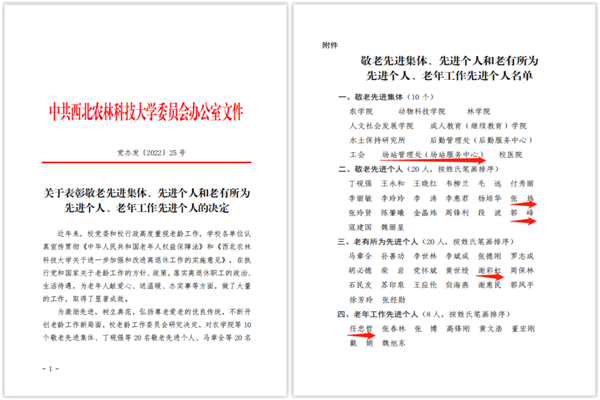
Task: Select the entry 人文社会发展学院
Action: 381,126
